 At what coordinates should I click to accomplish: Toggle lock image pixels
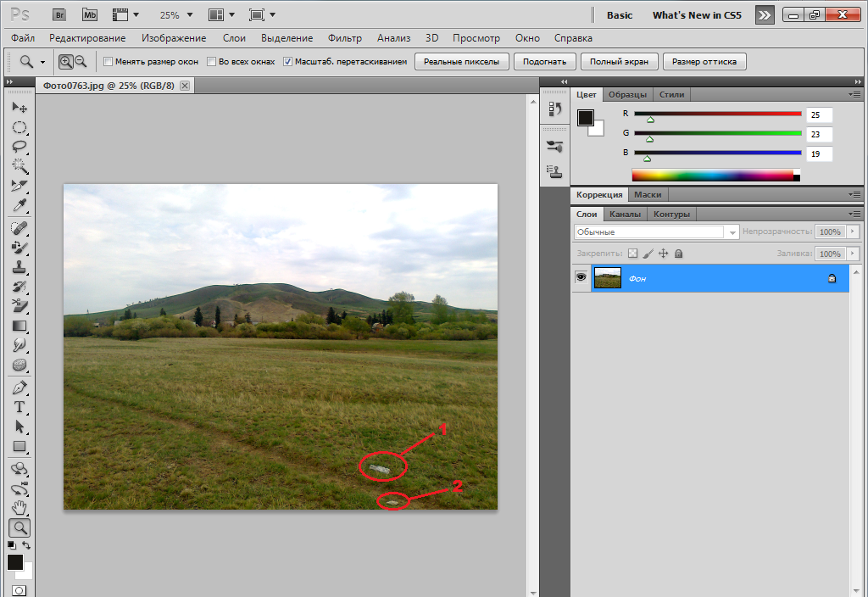pyautogui.click(x=648, y=254)
